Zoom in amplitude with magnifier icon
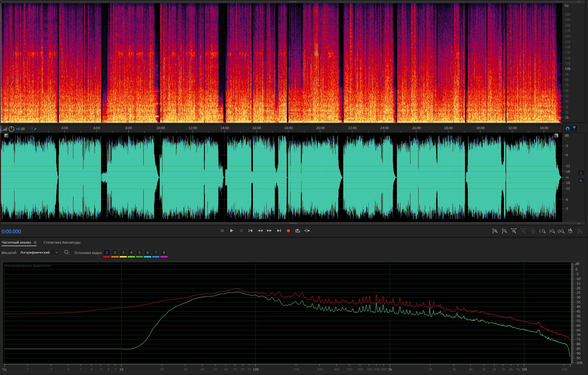The height and width of the screenshot is (375, 588). [x=495, y=231]
